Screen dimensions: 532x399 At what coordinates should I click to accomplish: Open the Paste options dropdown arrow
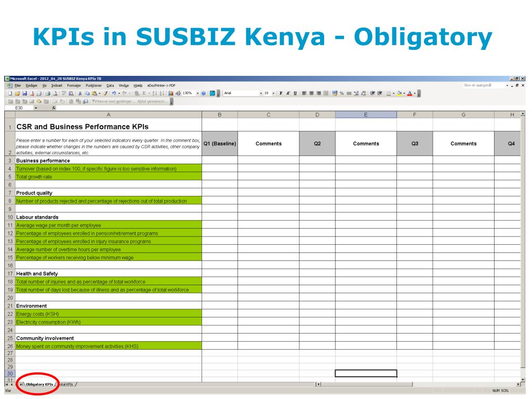[99, 94]
